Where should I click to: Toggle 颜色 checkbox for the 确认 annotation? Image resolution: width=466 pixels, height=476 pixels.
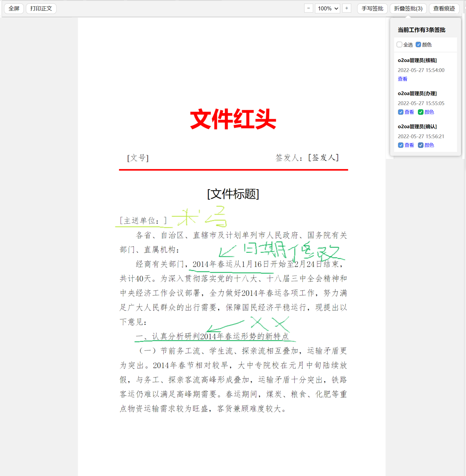point(421,145)
